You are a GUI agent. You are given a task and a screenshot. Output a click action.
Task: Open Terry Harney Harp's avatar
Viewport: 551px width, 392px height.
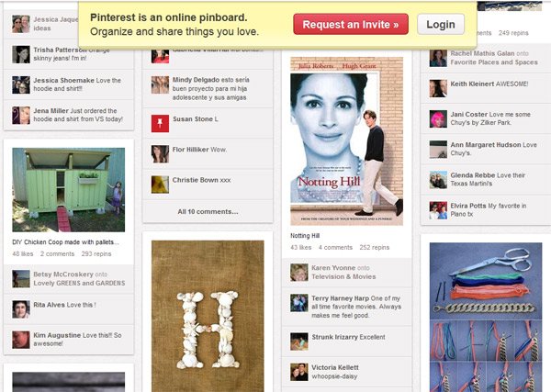[299, 303]
